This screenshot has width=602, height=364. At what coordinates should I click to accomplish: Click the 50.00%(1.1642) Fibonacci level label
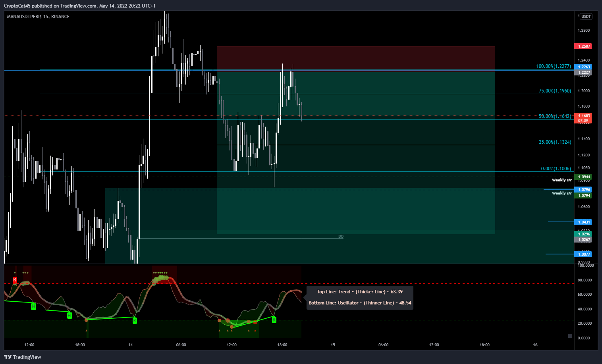click(x=555, y=116)
